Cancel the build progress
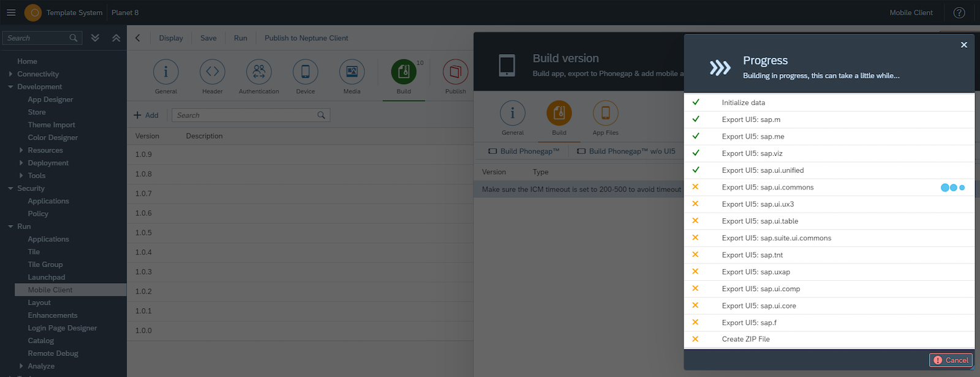Image resolution: width=980 pixels, height=377 pixels. click(x=951, y=360)
